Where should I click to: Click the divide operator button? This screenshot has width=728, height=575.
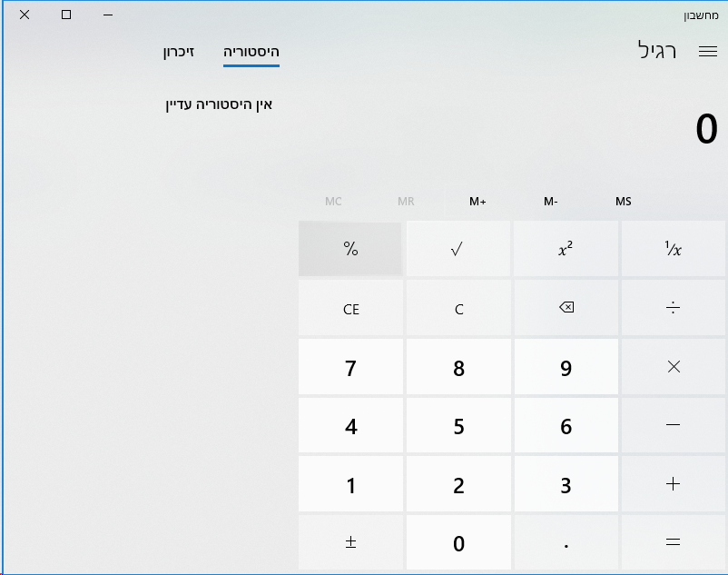click(674, 307)
